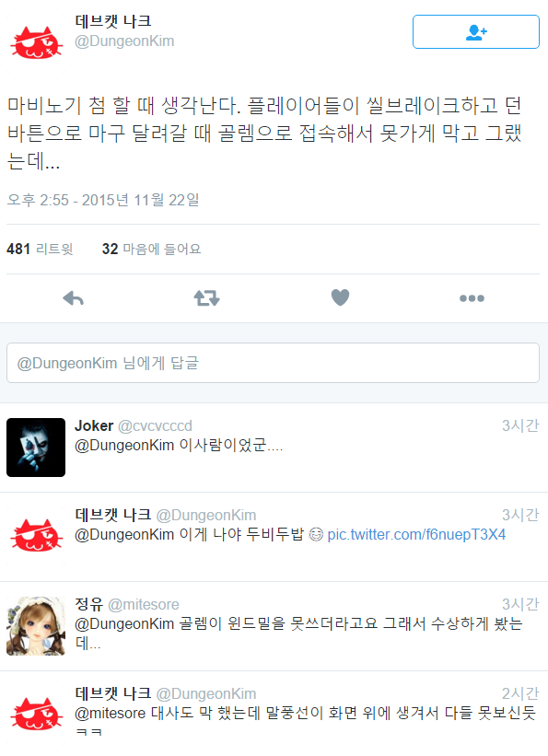This screenshot has height=756, width=548.
Task: Like the tweet with heart icon
Action: 340,297
